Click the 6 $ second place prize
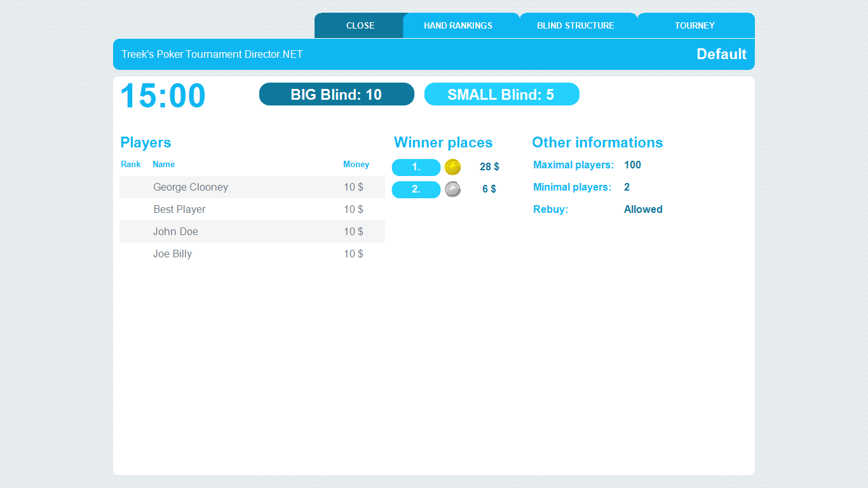This screenshot has height=488, width=868. pyautogui.click(x=489, y=189)
